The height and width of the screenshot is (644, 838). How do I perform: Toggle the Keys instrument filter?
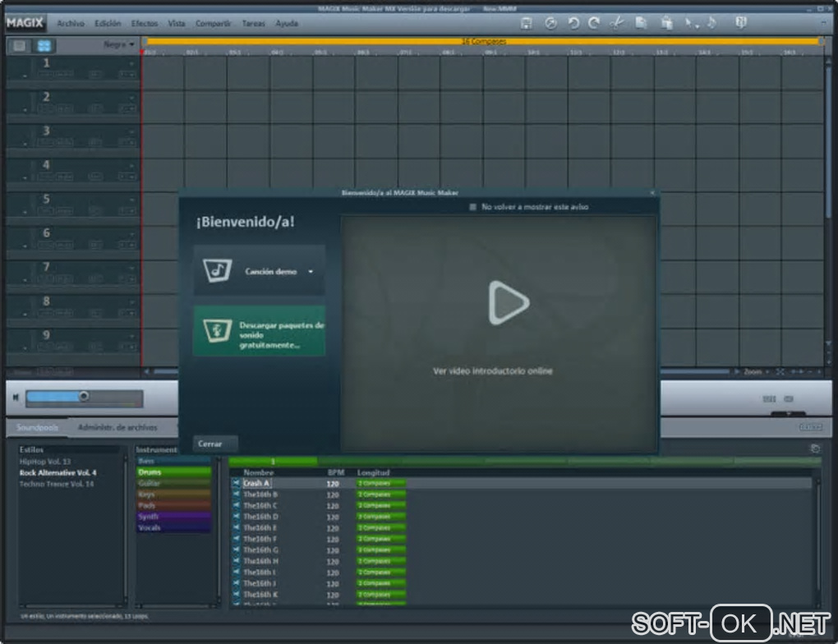point(173,494)
